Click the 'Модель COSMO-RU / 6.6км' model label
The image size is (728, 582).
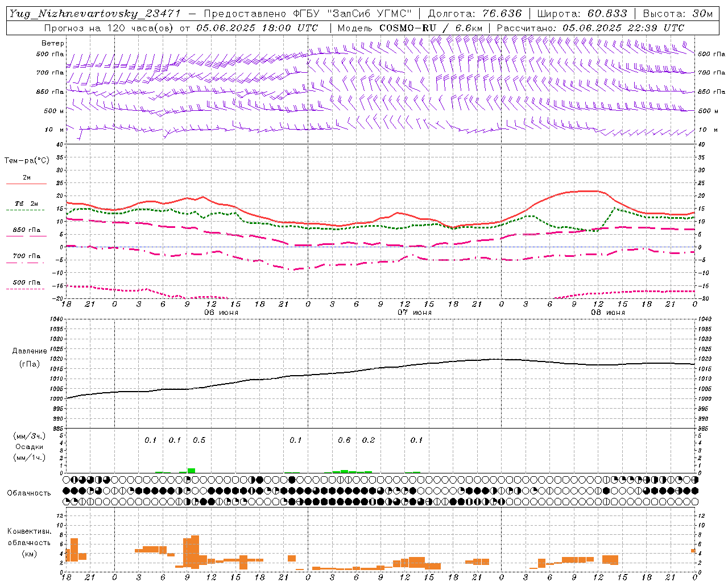[x=410, y=28]
